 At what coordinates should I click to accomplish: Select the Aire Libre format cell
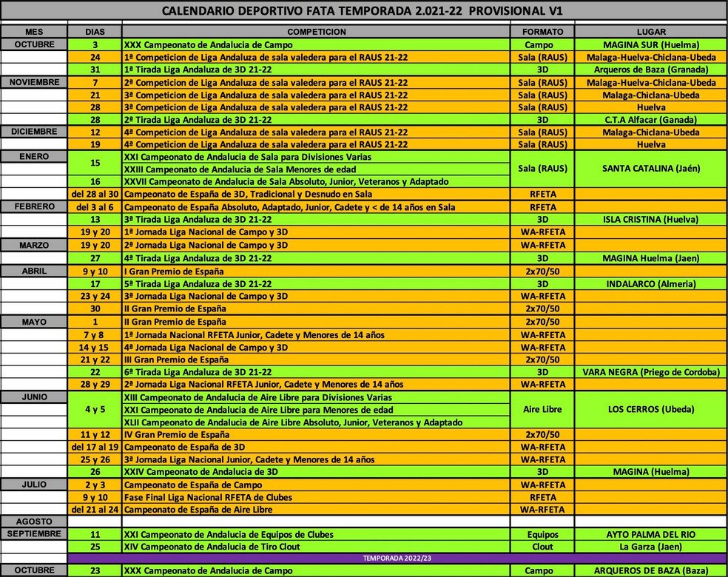click(x=542, y=409)
